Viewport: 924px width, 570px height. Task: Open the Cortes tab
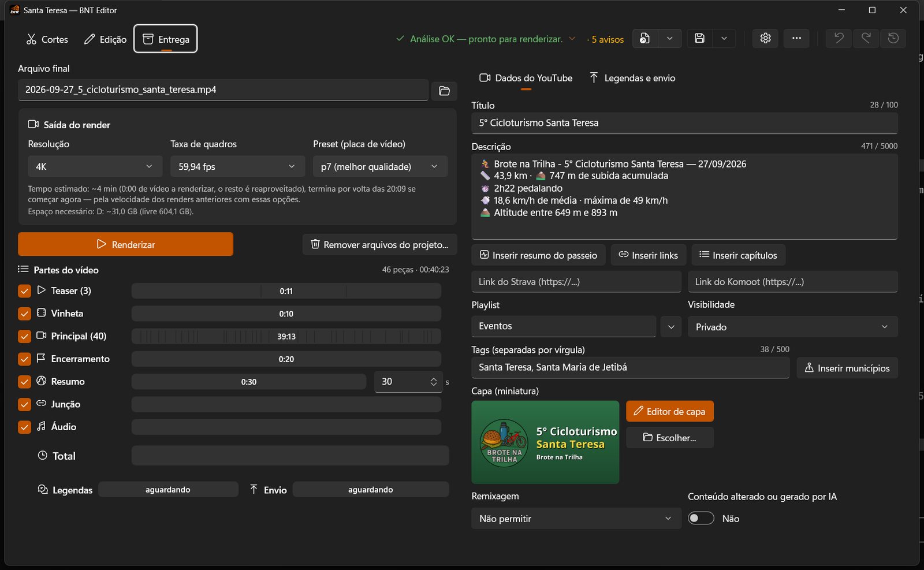47,39
